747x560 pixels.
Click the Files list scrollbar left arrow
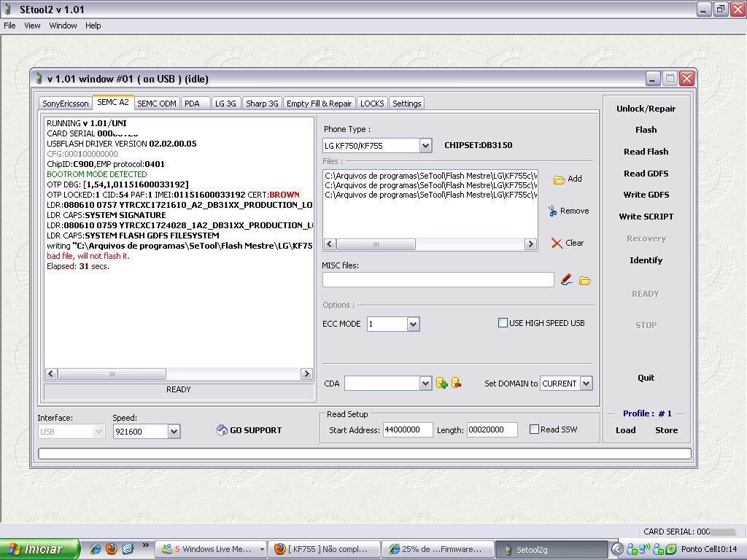(x=330, y=244)
